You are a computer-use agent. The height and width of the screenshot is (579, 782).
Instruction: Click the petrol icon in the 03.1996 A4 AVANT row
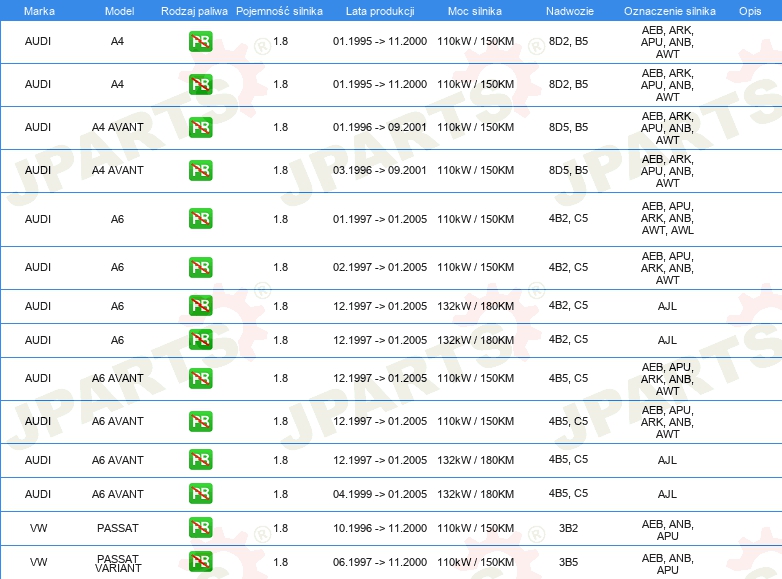tap(200, 170)
